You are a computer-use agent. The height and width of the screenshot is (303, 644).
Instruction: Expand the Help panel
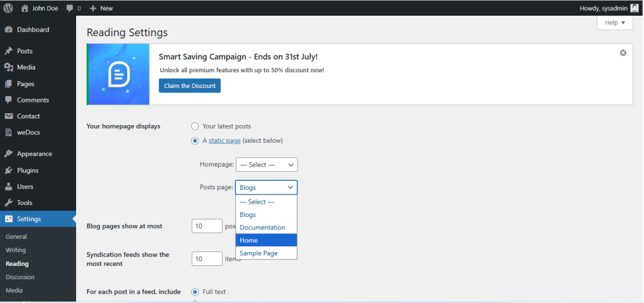[614, 23]
